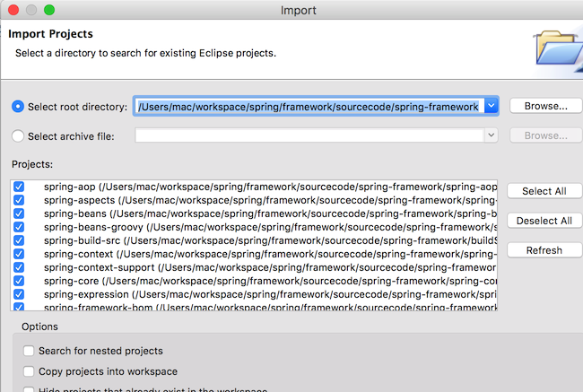Image resolution: width=583 pixels, height=392 pixels.
Task: Uncheck the spring-beans project
Action: coord(20,214)
